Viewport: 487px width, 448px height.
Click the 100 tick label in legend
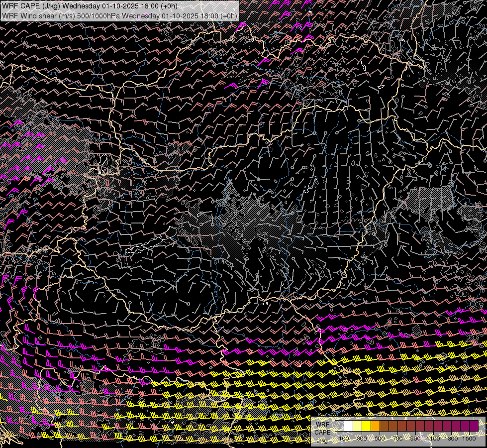344,439
